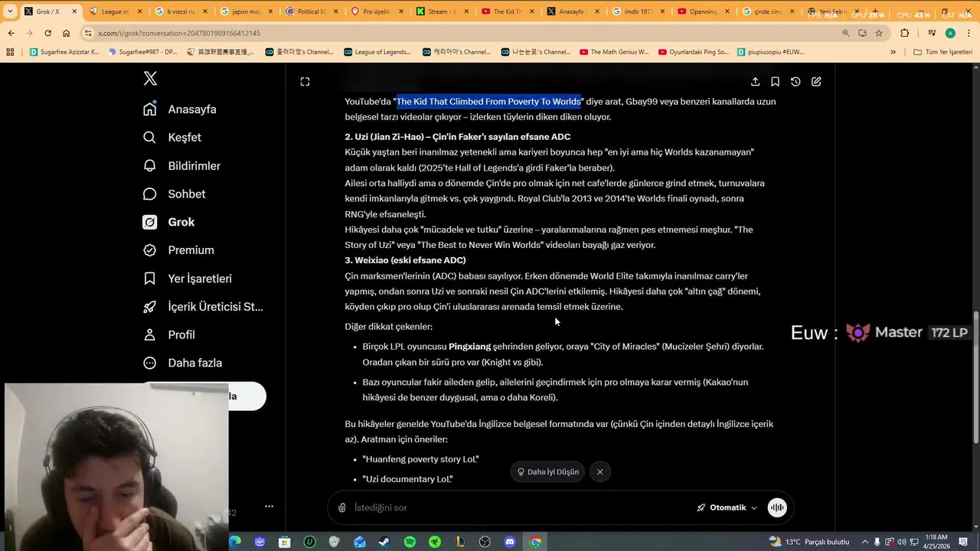Open OBS Studio from the taskbar

(x=485, y=542)
